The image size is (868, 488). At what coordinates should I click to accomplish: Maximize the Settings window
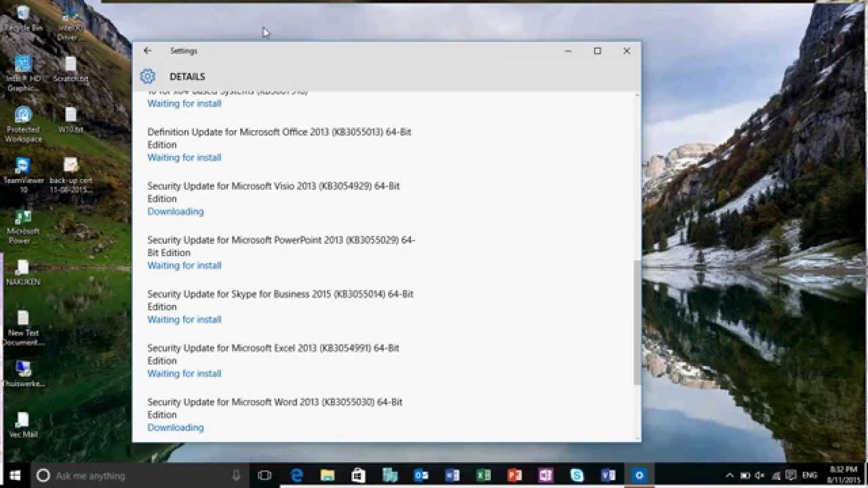point(597,51)
